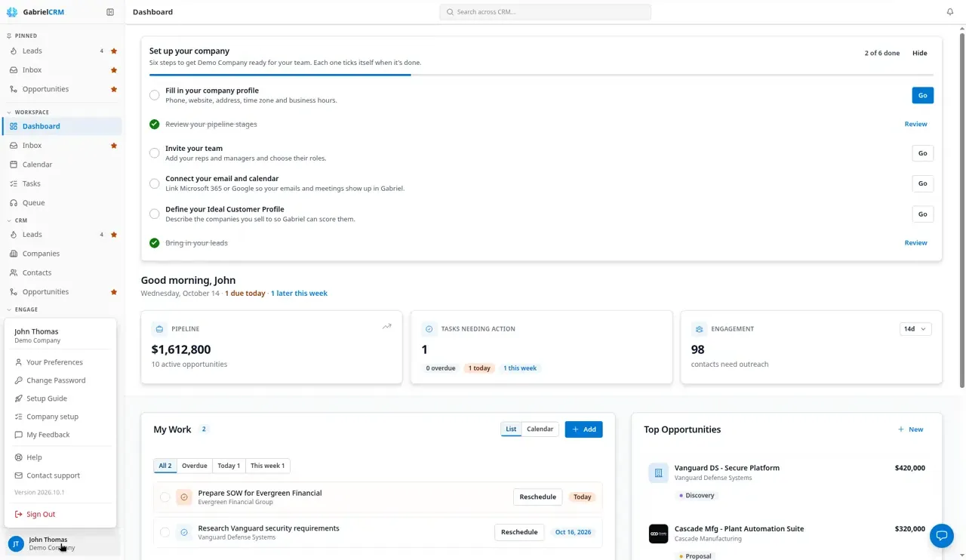Choose Change Password from the user menu
Viewport: 966px width, 560px height.
[60, 380]
